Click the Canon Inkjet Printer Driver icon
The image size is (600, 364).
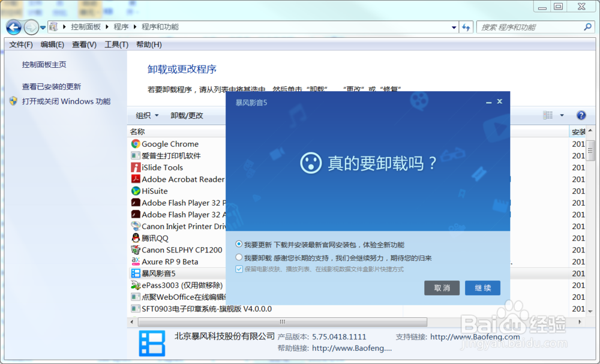pyautogui.click(x=136, y=226)
